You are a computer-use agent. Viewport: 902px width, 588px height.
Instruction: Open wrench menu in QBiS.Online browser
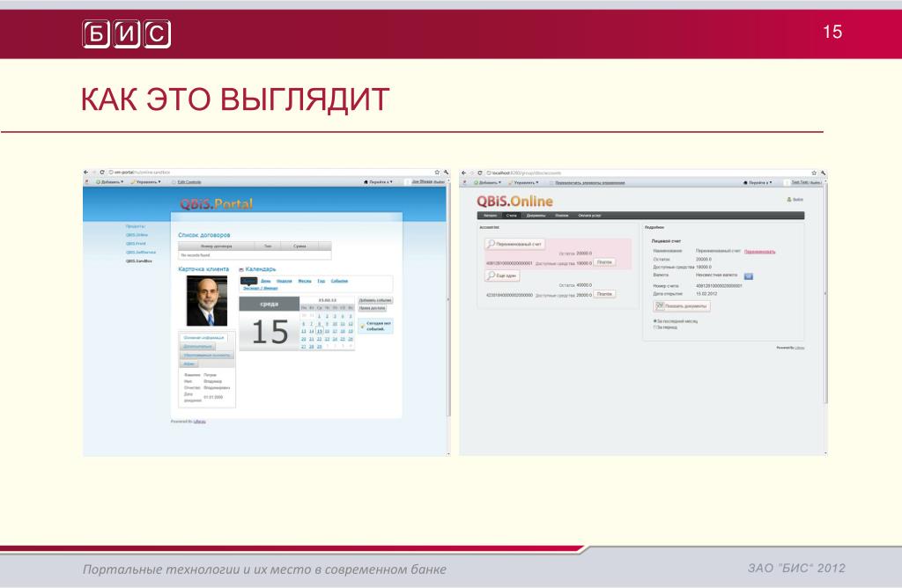coord(823,173)
